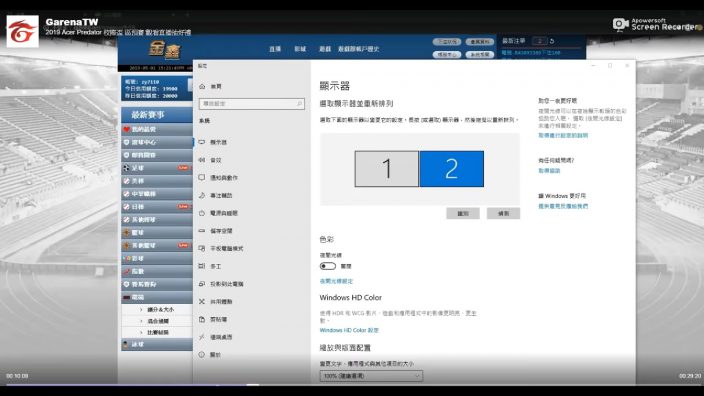The width and height of the screenshot is (704, 396).
Task: Open Notifications & actions (通知與動作) icon
Action: tap(202, 177)
